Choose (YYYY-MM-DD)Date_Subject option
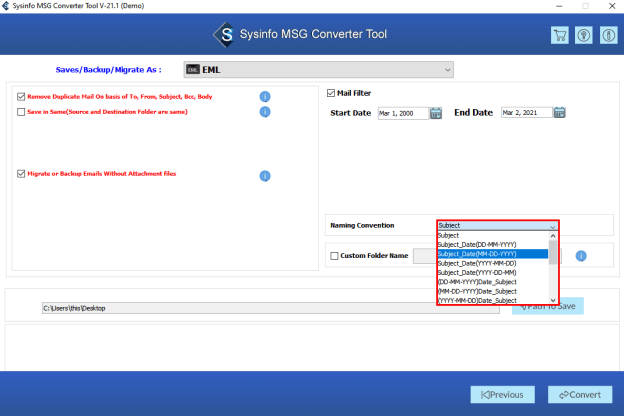Viewport: 624px width, 416px height. tap(493, 300)
